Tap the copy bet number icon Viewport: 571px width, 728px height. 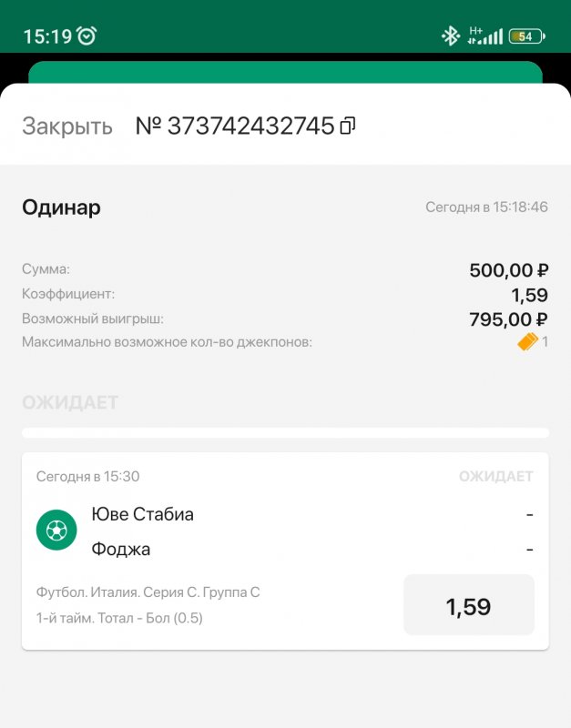pyautogui.click(x=347, y=126)
